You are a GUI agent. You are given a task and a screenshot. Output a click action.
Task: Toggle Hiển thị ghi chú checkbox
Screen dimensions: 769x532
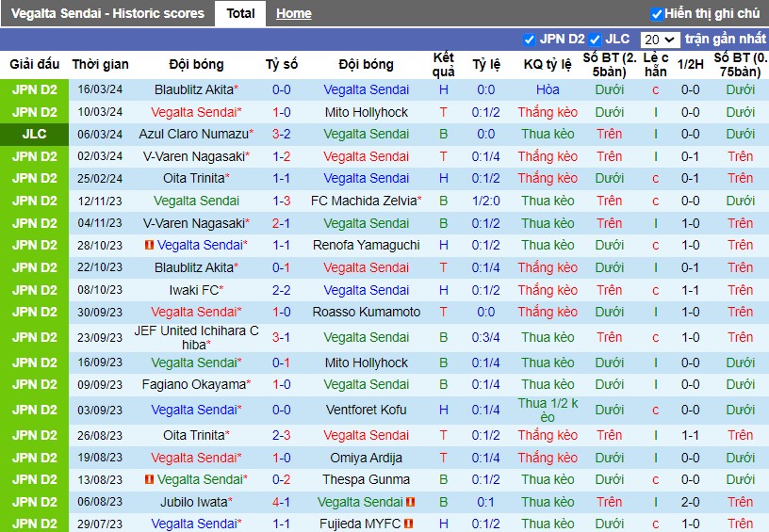(x=656, y=14)
